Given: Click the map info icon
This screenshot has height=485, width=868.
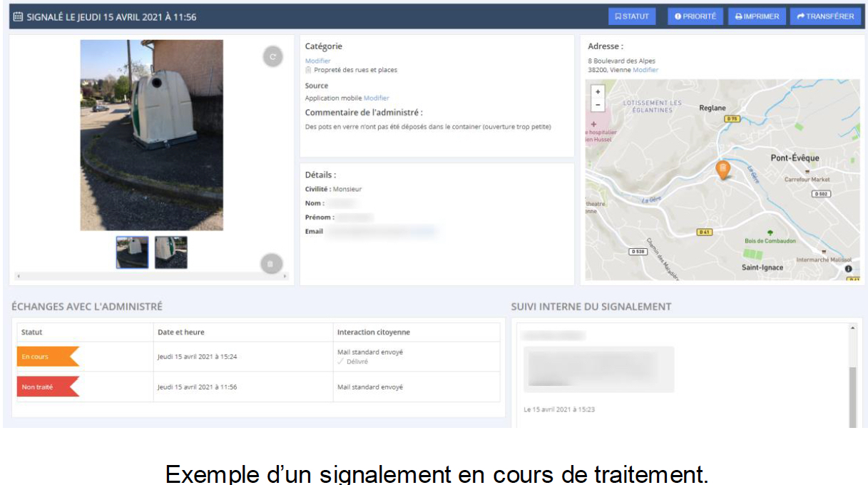Looking at the screenshot, I should click(x=849, y=268).
